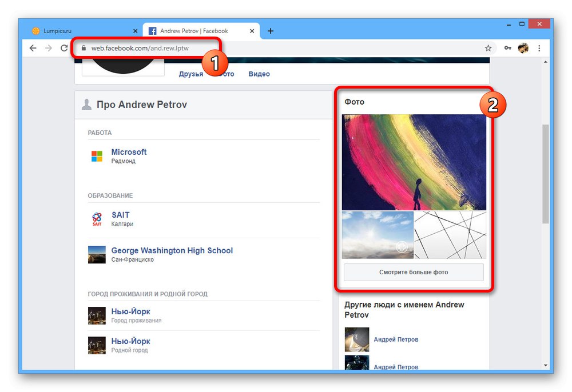Click the РАБОТА section label
The width and height of the screenshot is (572, 392).
(x=100, y=133)
